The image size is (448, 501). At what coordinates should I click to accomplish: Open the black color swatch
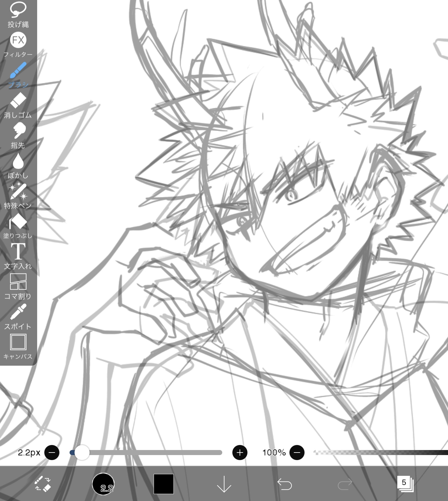click(x=163, y=484)
